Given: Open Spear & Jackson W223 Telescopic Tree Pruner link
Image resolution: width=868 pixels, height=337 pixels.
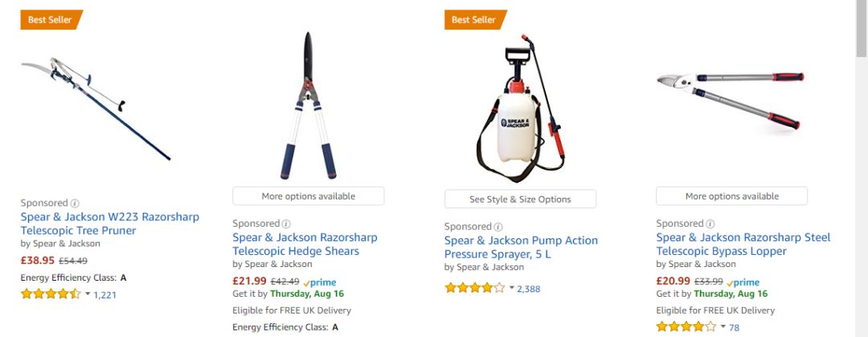Looking at the screenshot, I should pos(109,224).
